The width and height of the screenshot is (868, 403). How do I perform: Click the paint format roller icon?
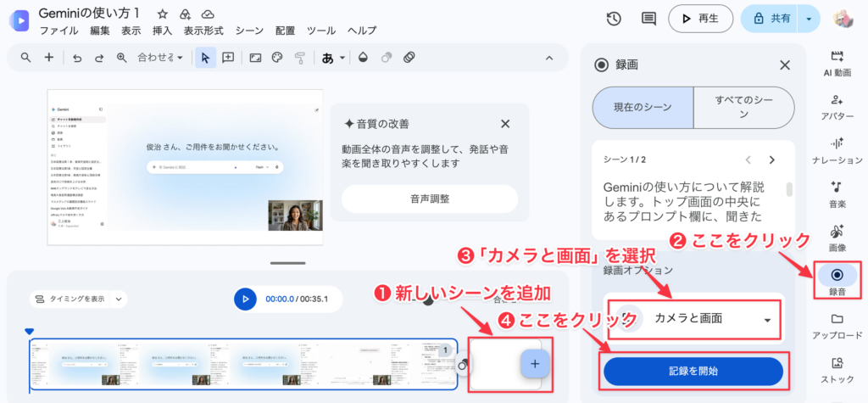[299, 58]
